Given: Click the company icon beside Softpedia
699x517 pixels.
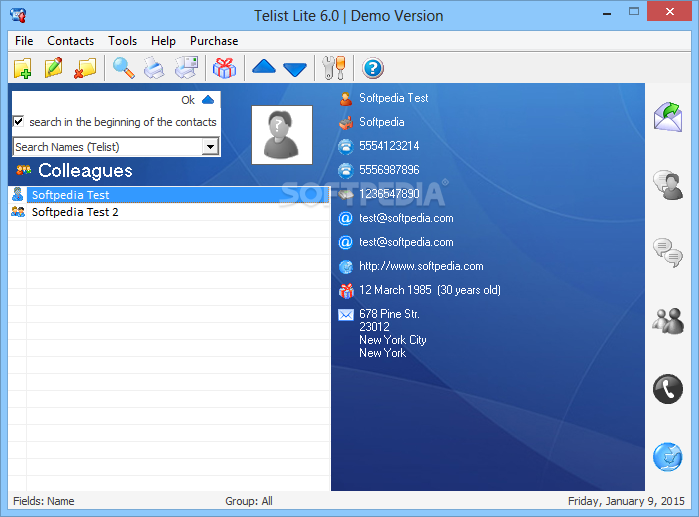Looking at the screenshot, I should click(345, 123).
